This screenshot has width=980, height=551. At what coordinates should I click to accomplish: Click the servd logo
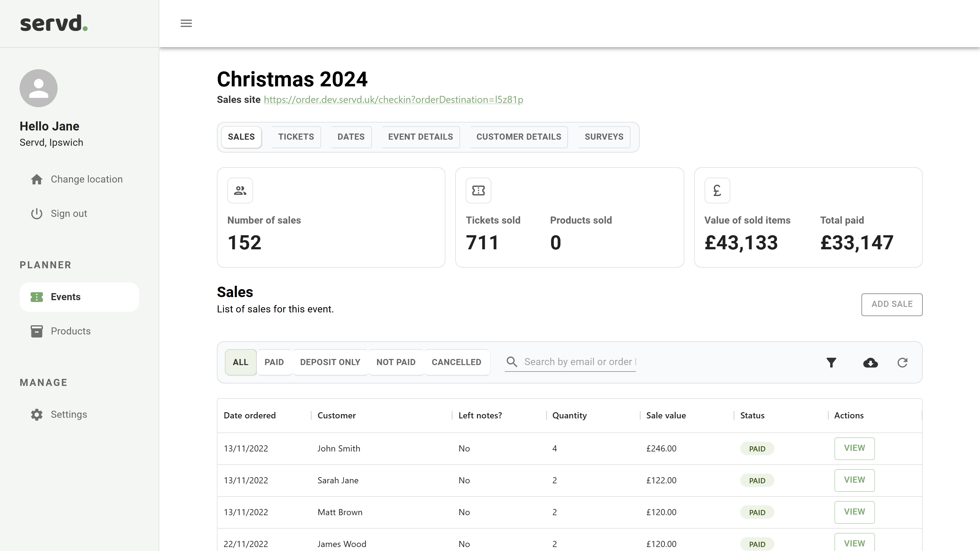click(x=54, y=23)
